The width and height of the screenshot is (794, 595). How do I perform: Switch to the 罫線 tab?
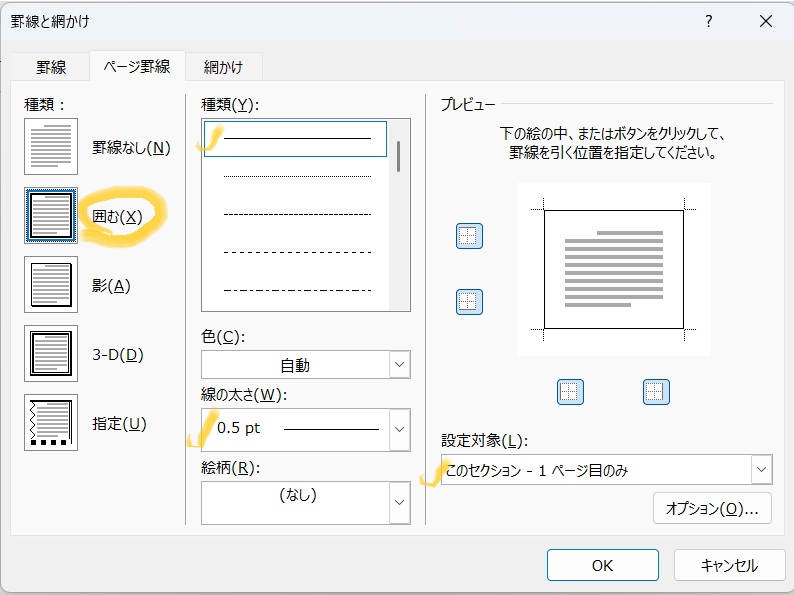point(51,67)
